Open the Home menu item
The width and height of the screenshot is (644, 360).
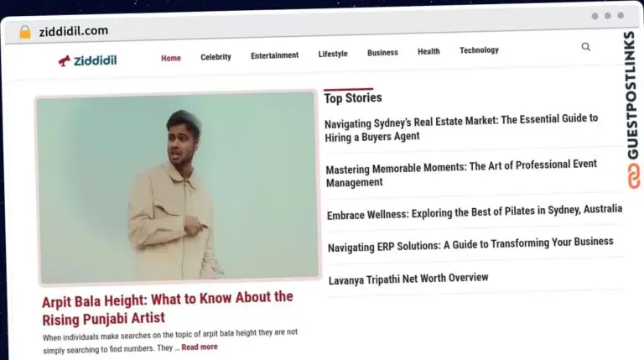click(171, 58)
